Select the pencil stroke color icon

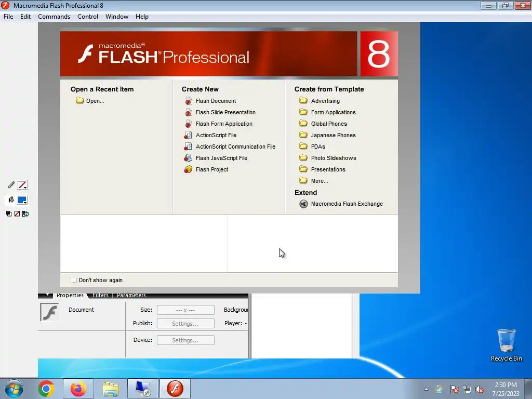click(11, 185)
